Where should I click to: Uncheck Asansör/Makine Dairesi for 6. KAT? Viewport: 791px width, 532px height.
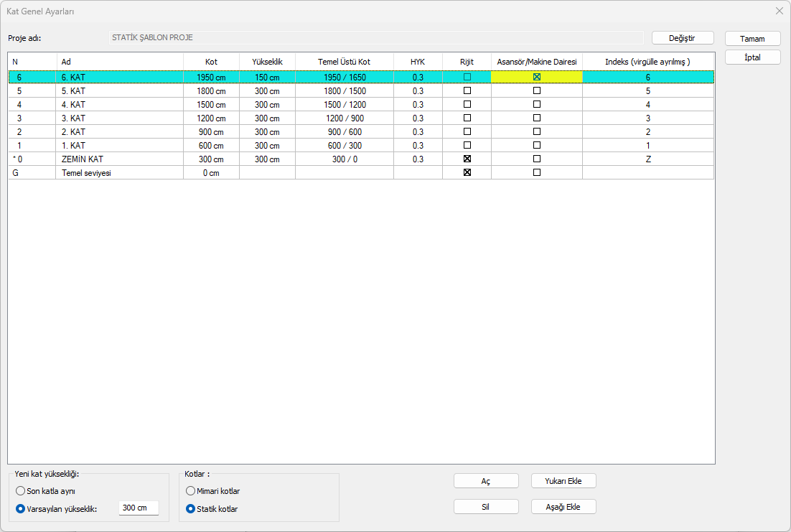536,77
